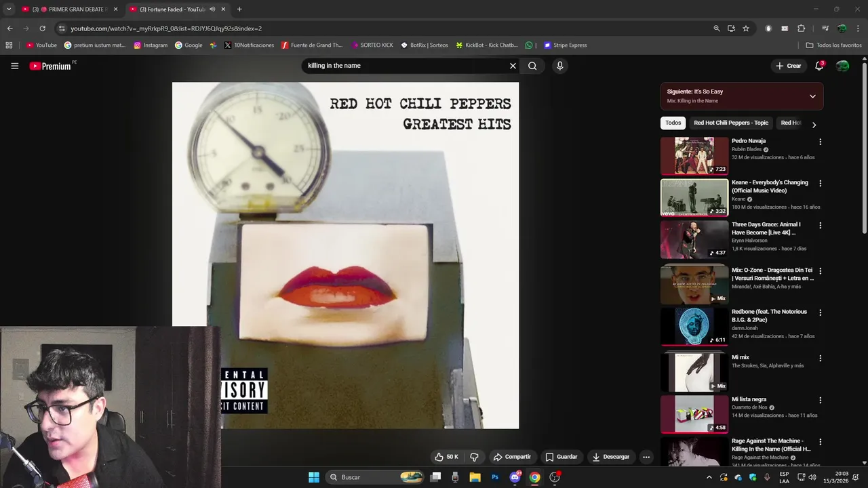Focus the YouTube search input field
868x488 pixels.
pos(406,66)
